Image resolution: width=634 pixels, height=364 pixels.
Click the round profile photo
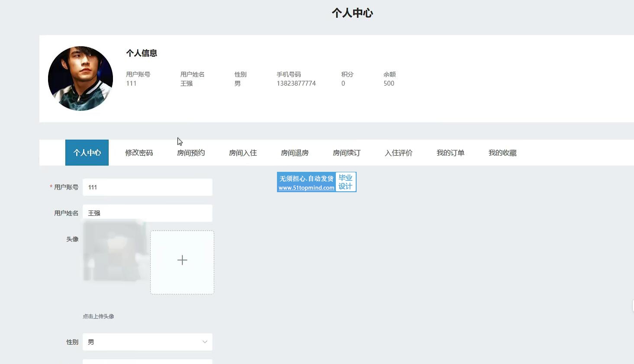(x=80, y=79)
